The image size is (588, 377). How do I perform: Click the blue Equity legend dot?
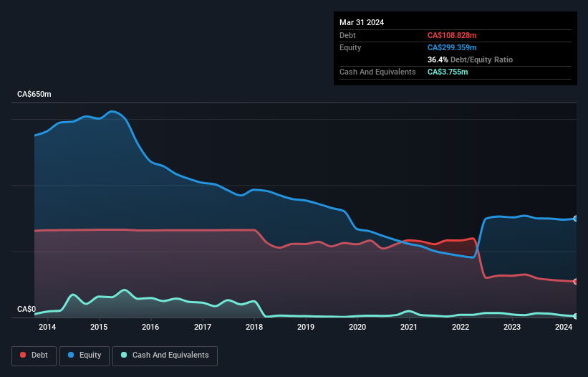click(x=71, y=355)
